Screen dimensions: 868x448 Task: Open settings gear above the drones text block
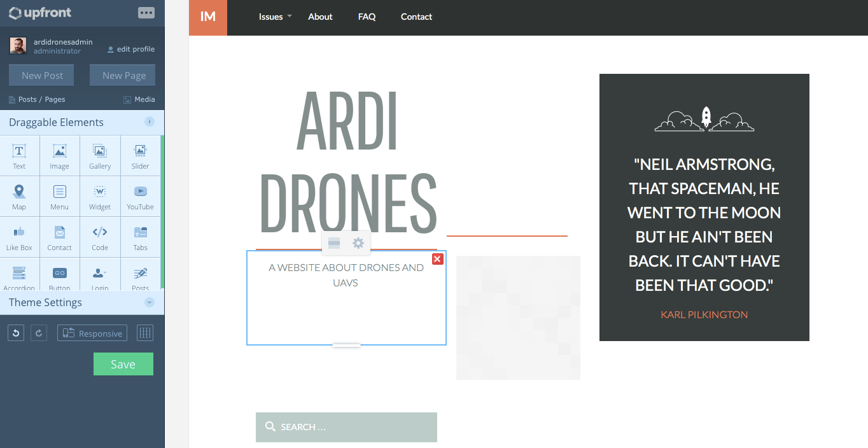coord(358,243)
